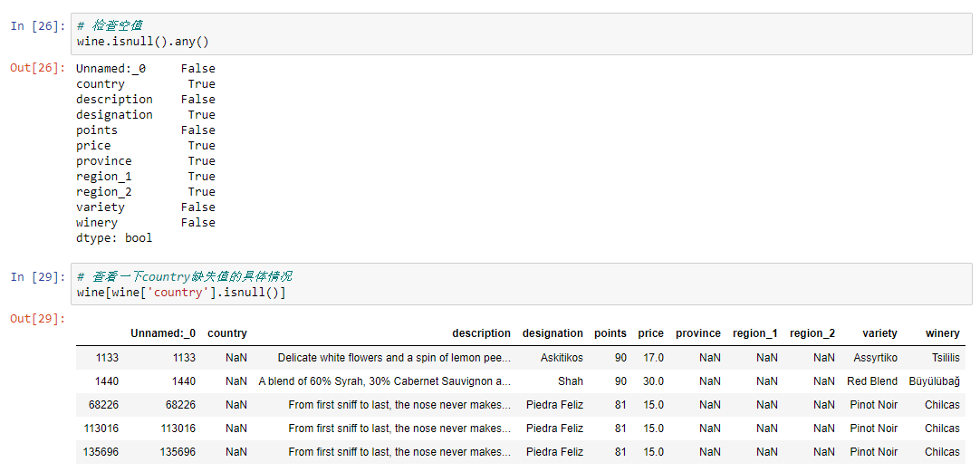Click 'Red Blend' variety cell
This screenshot has width=980, height=472.
coord(872,380)
